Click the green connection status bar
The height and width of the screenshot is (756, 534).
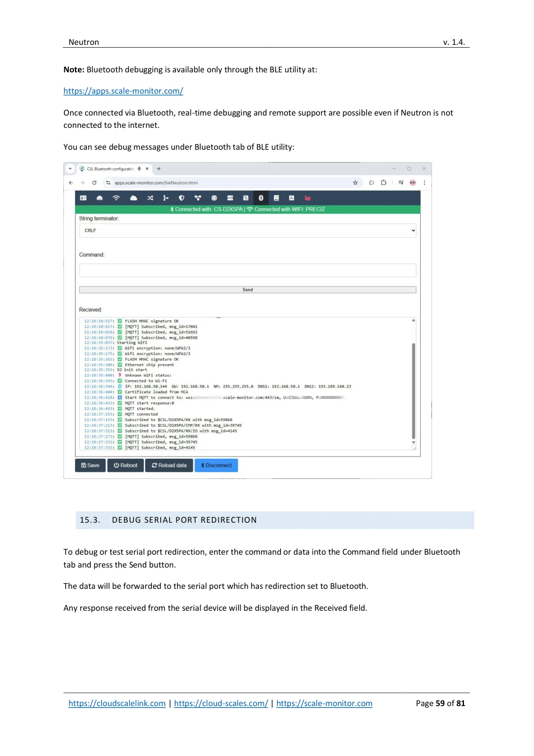(x=248, y=209)
